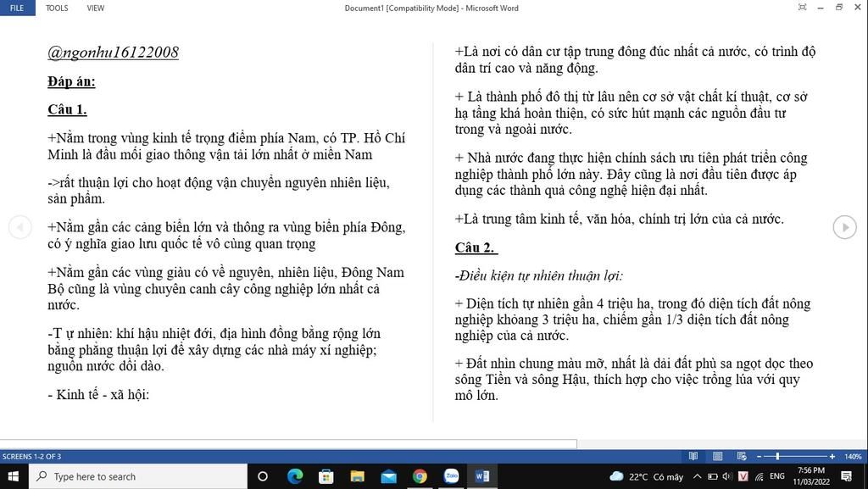Launch Microsoft Edge from taskbar
This screenshot has height=489, width=868.
pos(295,476)
